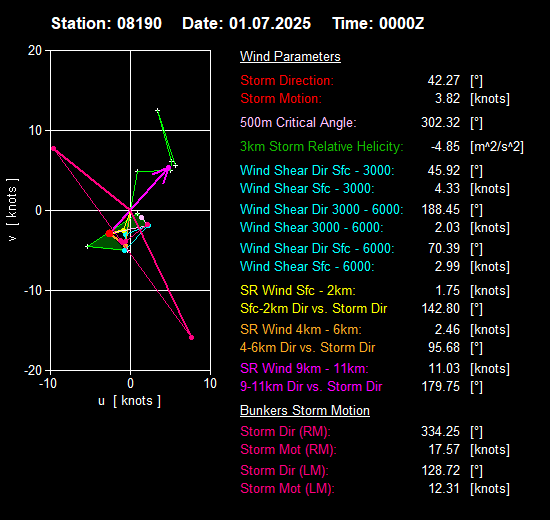The width and height of the screenshot is (550, 520).
Task: Click the Storm Motion value 3.82
Action: point(447,98)
